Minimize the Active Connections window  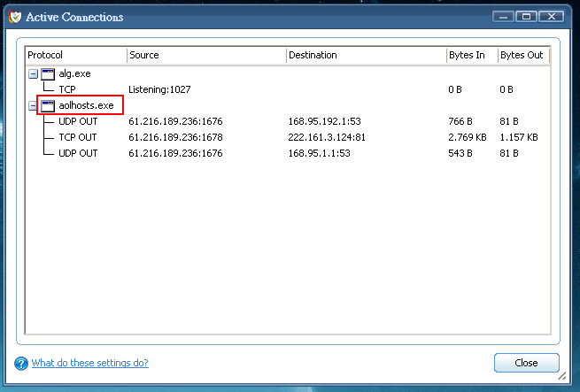pyautogui.click(x=503, y=17)
